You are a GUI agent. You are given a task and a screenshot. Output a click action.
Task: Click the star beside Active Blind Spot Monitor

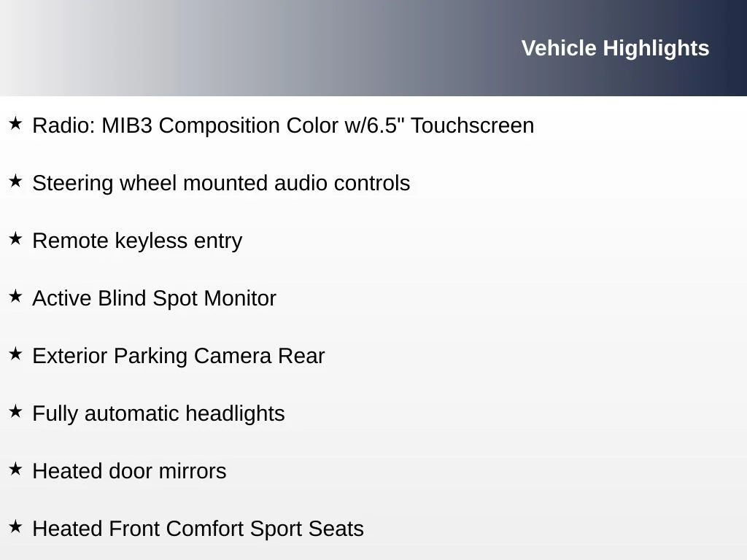[x=15, y=297]
